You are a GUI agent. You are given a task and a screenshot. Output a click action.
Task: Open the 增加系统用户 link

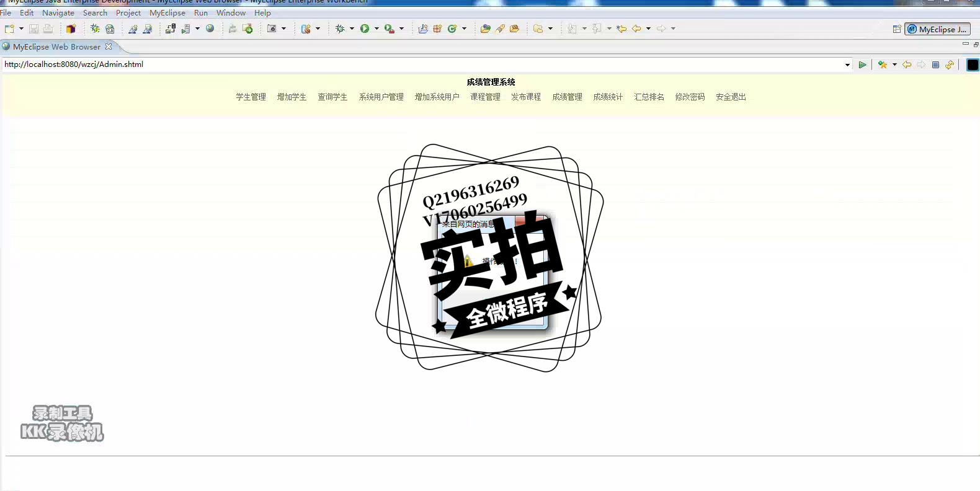click(x=437, y=97)
